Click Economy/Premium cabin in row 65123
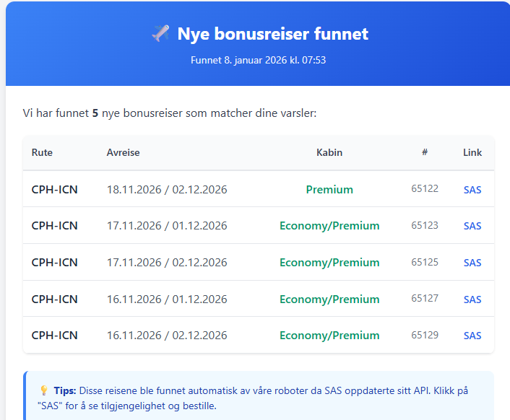The width and height of the screenshot is (510, 420). click(x=329, y=226)
